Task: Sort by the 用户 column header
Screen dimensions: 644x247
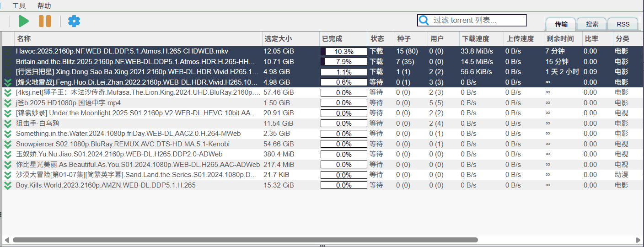Action: point(444,39)
